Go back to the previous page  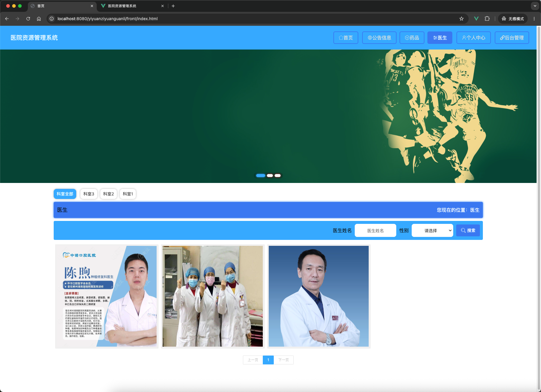tap(7, 19)
